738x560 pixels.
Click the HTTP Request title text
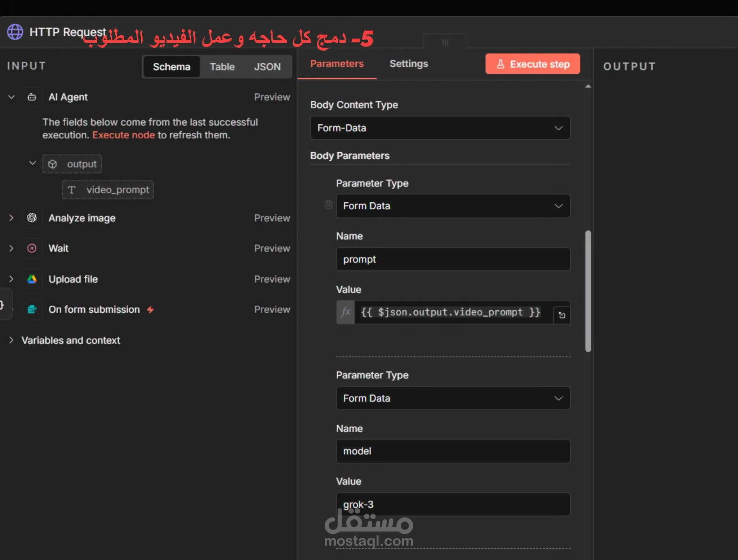click(68, 32)
